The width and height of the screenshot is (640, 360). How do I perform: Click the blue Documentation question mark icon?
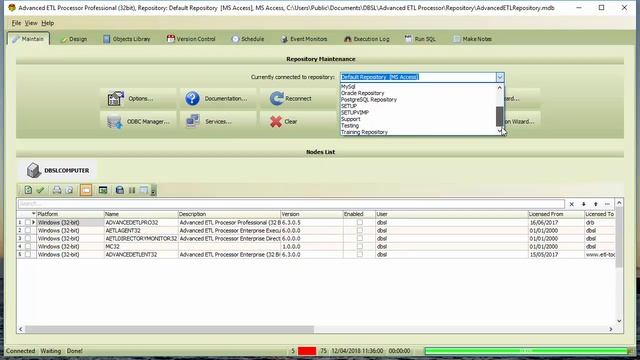[x=192, y=98]
